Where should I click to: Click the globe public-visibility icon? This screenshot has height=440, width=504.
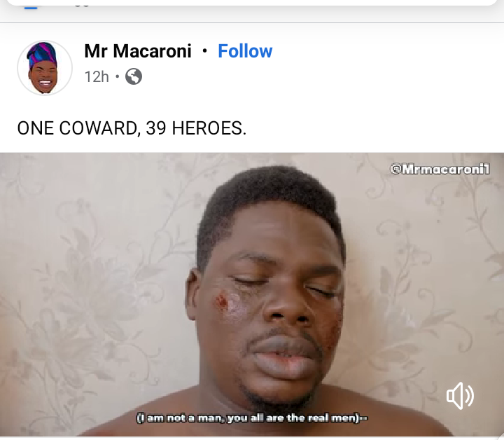click(x=134, y=76)
